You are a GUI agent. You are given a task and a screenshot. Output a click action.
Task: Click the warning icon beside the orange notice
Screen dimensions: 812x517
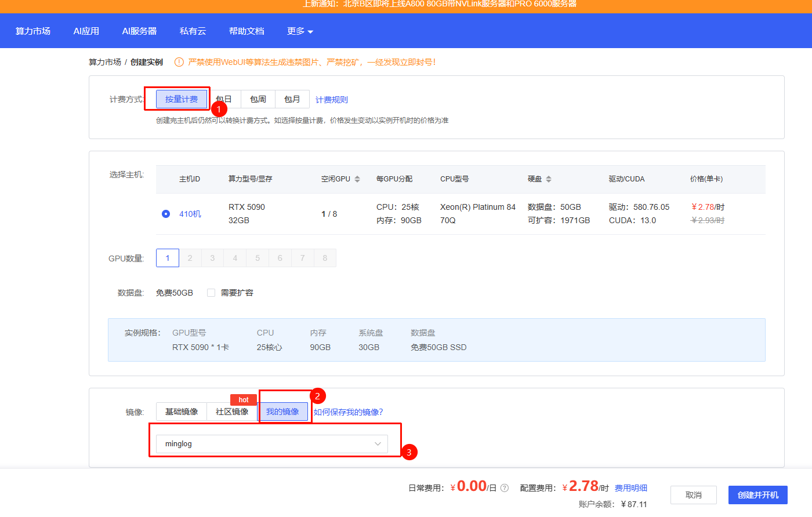point(179,62)
